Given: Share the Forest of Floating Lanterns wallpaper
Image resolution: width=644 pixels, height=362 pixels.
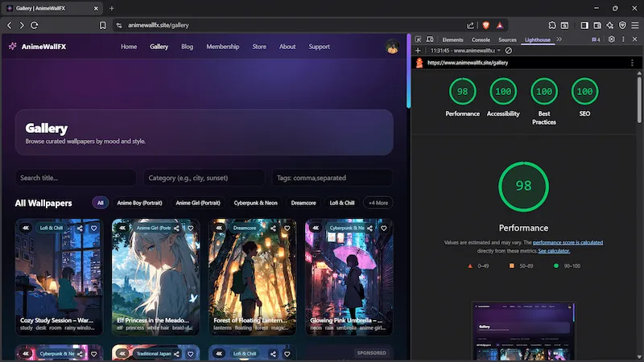Looking at the screenshot, I should (273, 228).
